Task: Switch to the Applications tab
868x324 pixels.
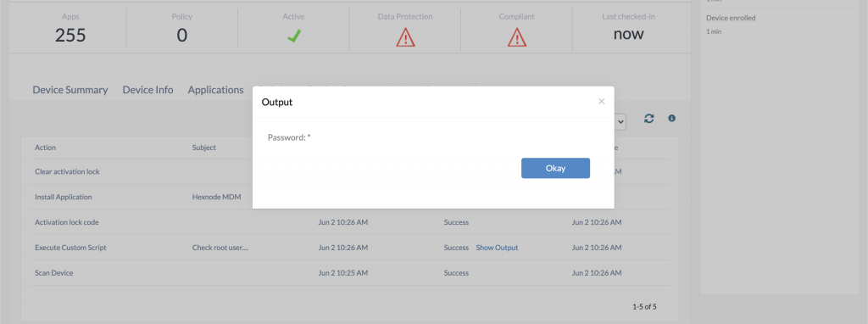Action: (216, 90)
